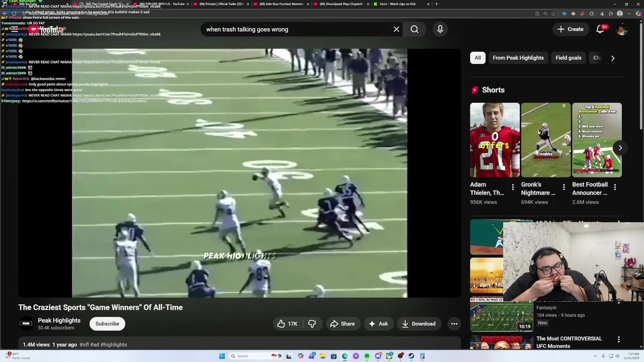Open Gronk's Nightmare short thumbnail

[546, 140]
